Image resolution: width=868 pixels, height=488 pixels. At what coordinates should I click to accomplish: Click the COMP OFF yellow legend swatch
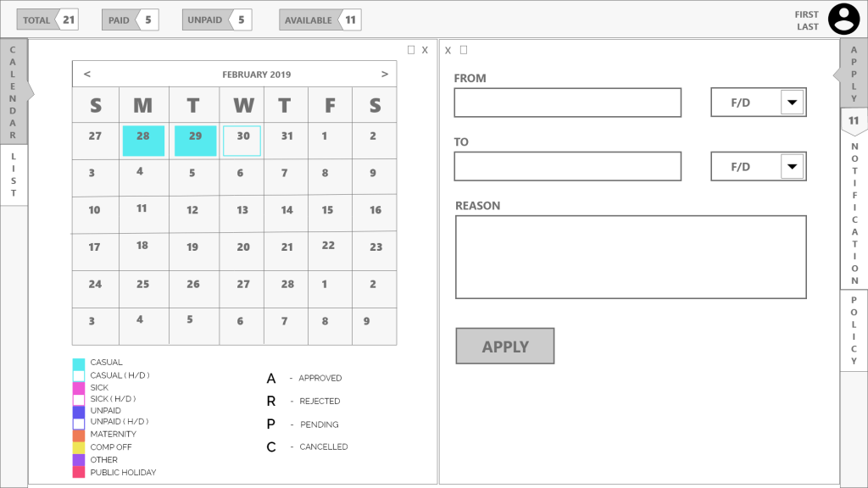point(79,447)
